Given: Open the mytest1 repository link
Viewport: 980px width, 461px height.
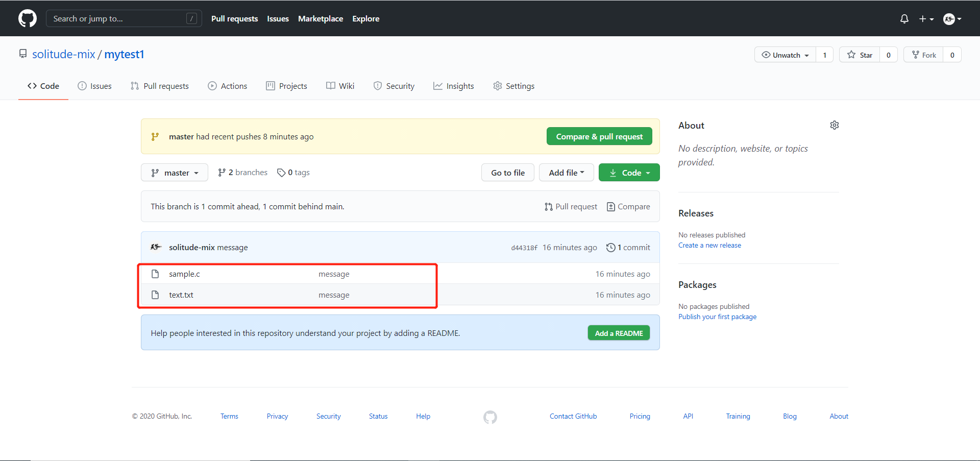Looking at the screenshot, I should coord(124,54).
